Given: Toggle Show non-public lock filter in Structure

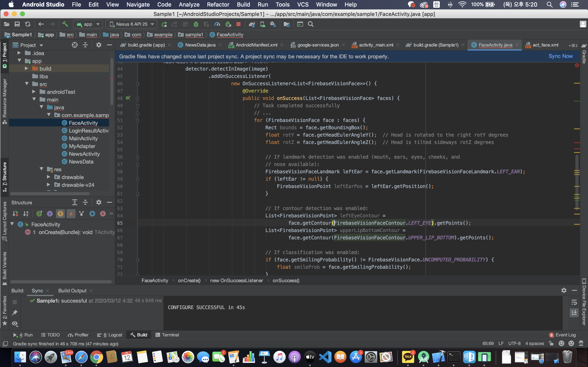Looking at the screenshot, I should 71,214.
